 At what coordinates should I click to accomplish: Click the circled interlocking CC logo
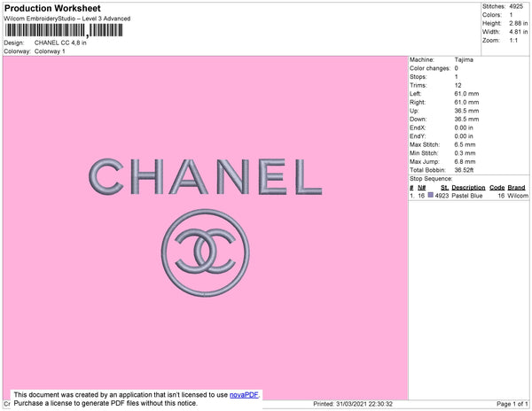click(x=206, y=252)
